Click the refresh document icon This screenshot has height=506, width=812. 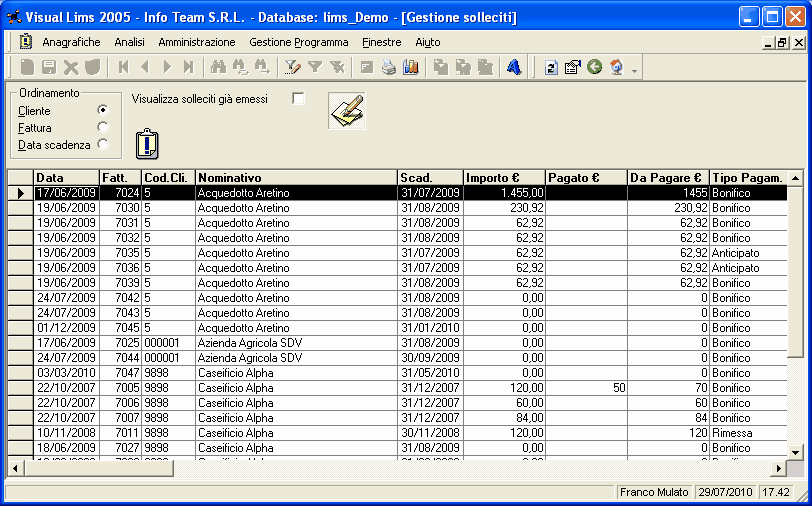(552, 67)
